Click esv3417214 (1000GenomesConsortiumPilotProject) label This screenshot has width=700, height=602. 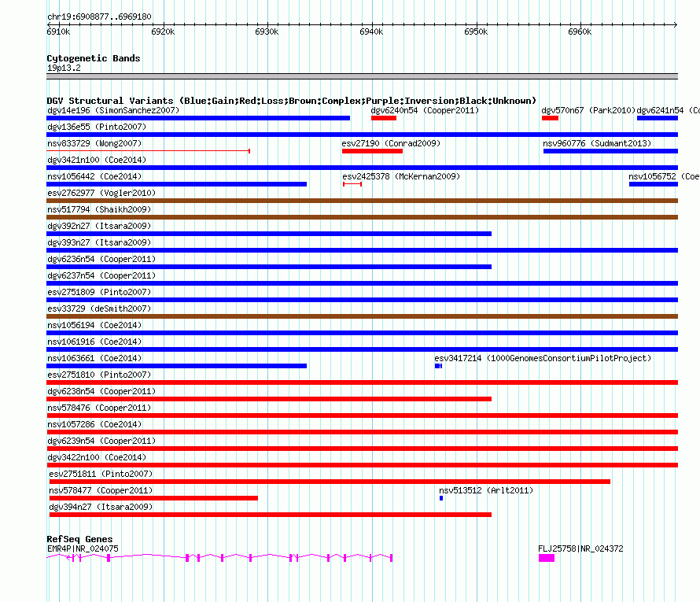click(x=543, y=358)
